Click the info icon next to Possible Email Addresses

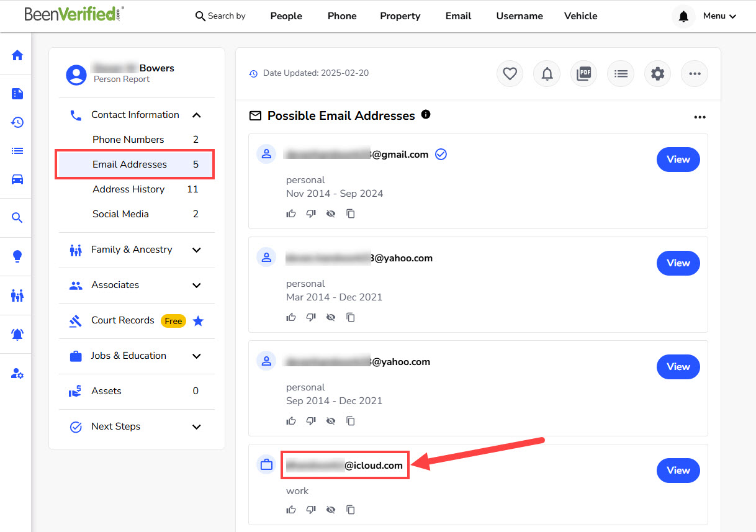pyautogui.click(x=426, y=114)
